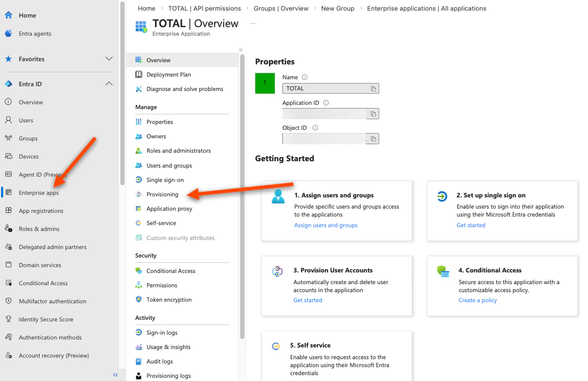588x381 pixels.
Task: Click Get started under Provision User Accounts
Action: (x=307, y=300)
